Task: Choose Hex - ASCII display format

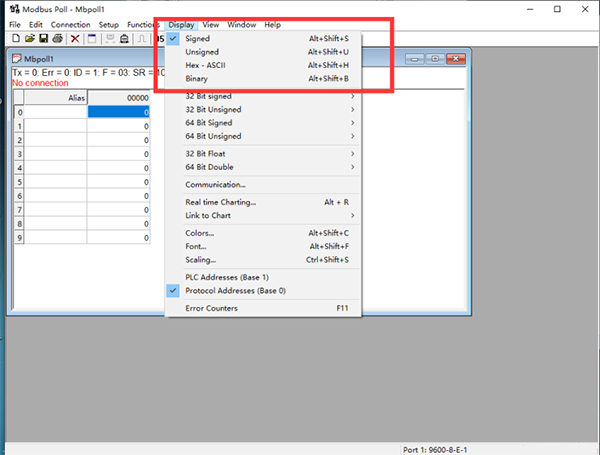Action: tap(208, 64)
